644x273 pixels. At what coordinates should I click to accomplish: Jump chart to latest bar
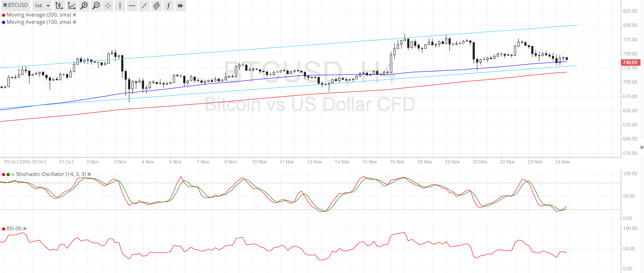pyautogui.click(x=181, y=6)
